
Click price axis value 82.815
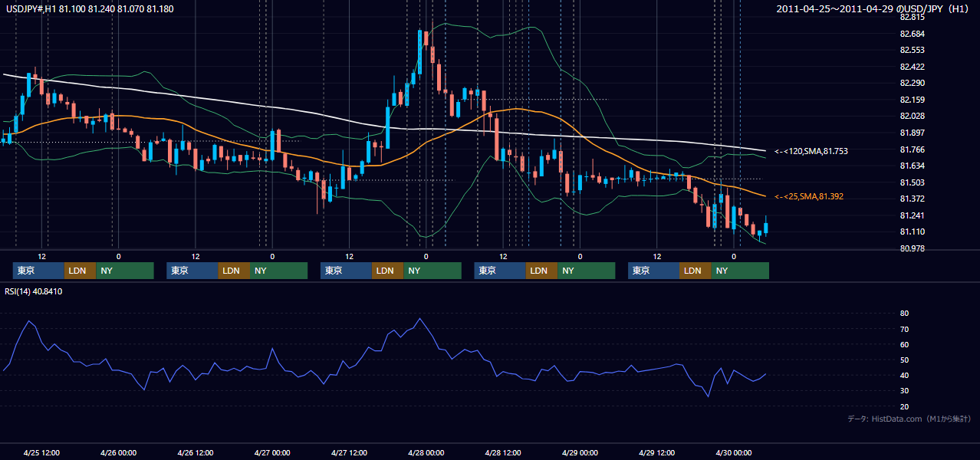click(913, 17)
